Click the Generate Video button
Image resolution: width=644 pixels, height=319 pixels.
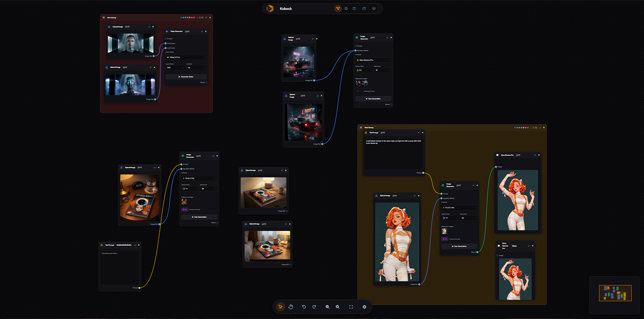186,77
